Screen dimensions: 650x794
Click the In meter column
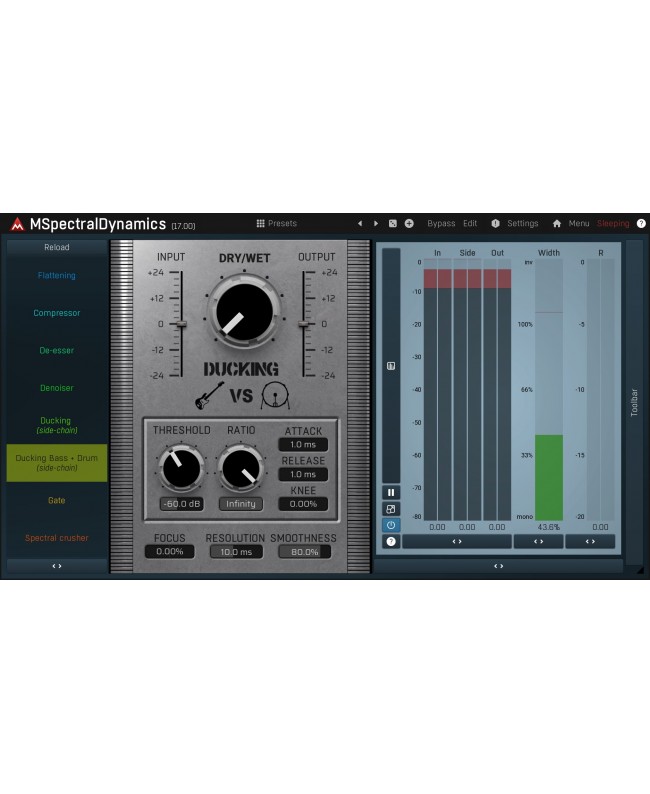(x=437, y=390)
